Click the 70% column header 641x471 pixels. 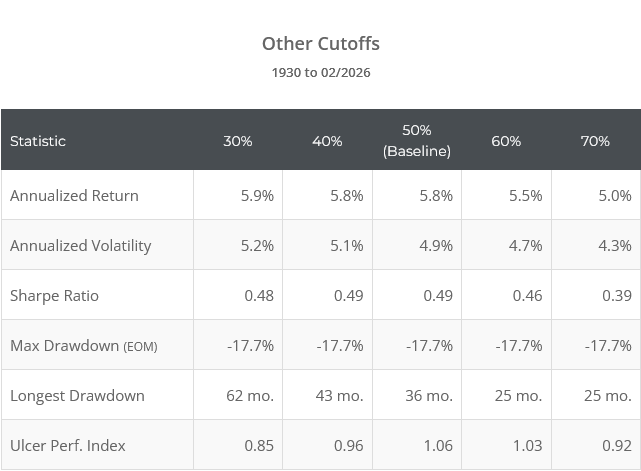point(595,141)
